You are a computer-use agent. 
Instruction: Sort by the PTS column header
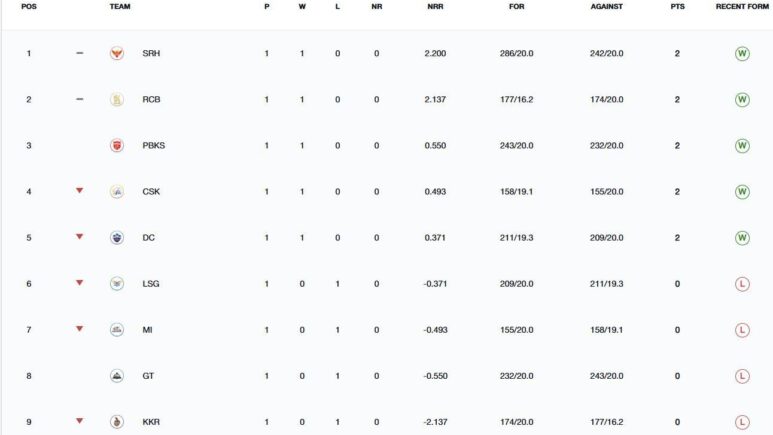point(677,7)
